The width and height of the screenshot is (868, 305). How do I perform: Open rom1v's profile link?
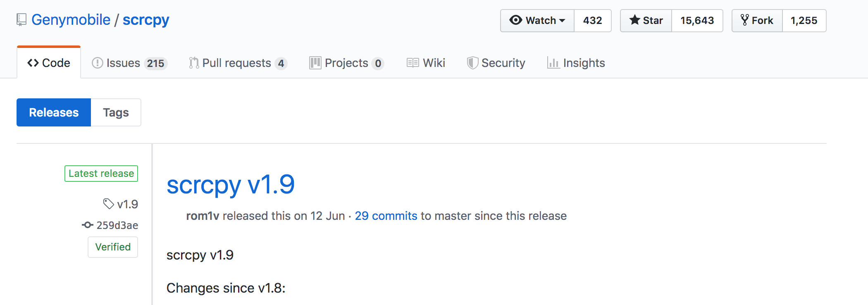(x=203, y=216)
